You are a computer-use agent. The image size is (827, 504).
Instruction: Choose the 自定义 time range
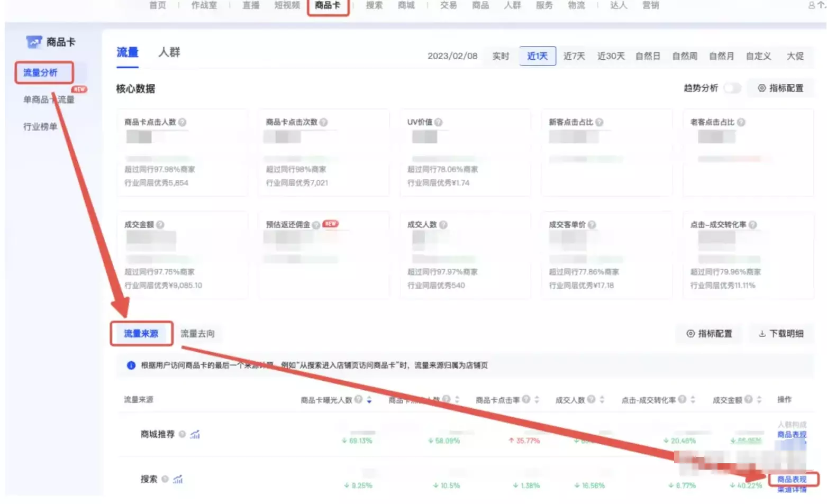point(758,56)
